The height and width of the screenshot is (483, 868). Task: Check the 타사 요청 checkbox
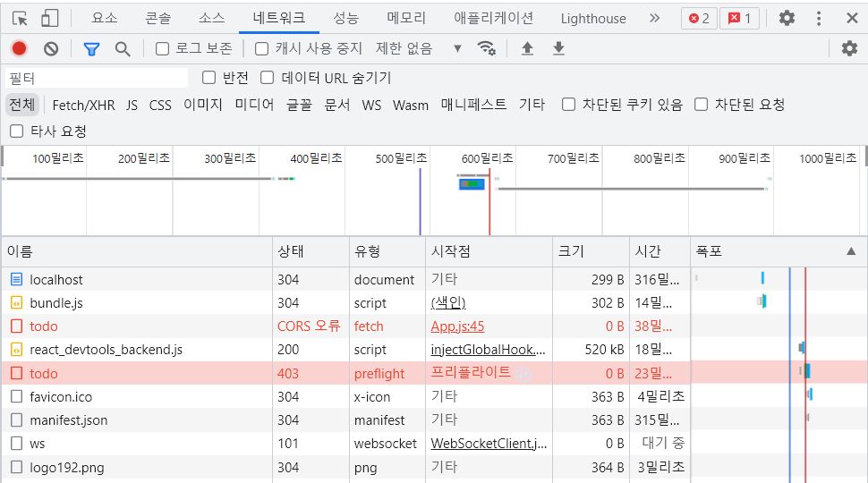coord(17,131)
